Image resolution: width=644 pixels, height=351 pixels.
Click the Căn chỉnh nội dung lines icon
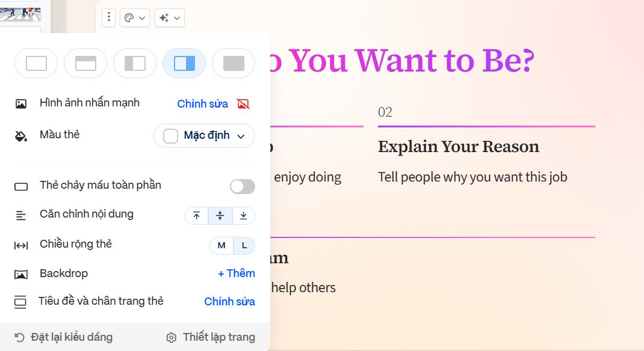point(21,215)
